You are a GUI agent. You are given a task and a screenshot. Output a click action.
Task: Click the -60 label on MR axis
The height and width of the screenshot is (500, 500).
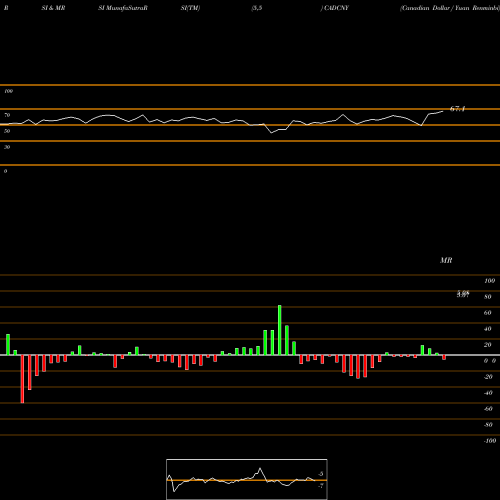(488, 409)
